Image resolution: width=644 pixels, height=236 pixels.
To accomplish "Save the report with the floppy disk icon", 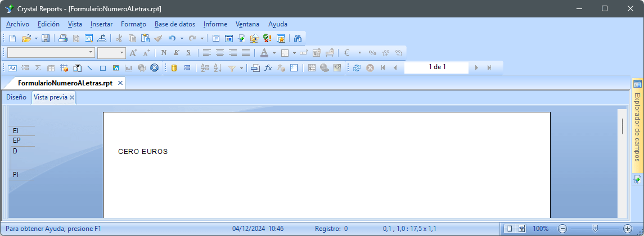I will click(46, 38).
